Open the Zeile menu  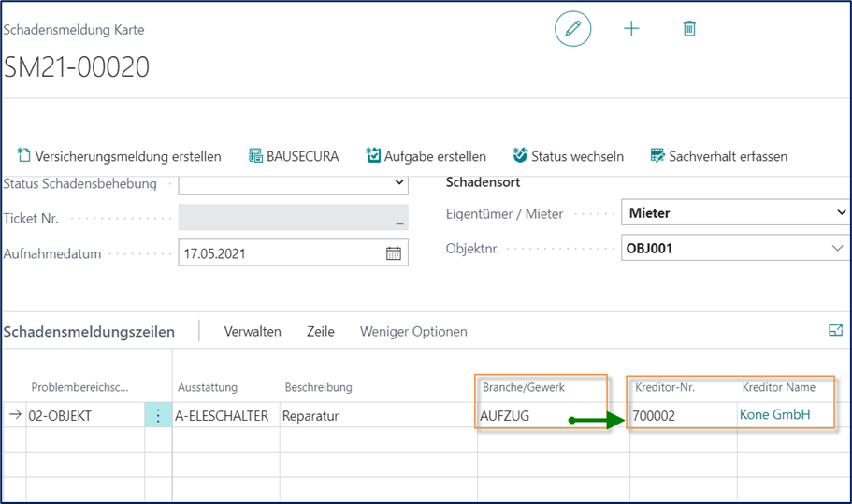point(320,332)
